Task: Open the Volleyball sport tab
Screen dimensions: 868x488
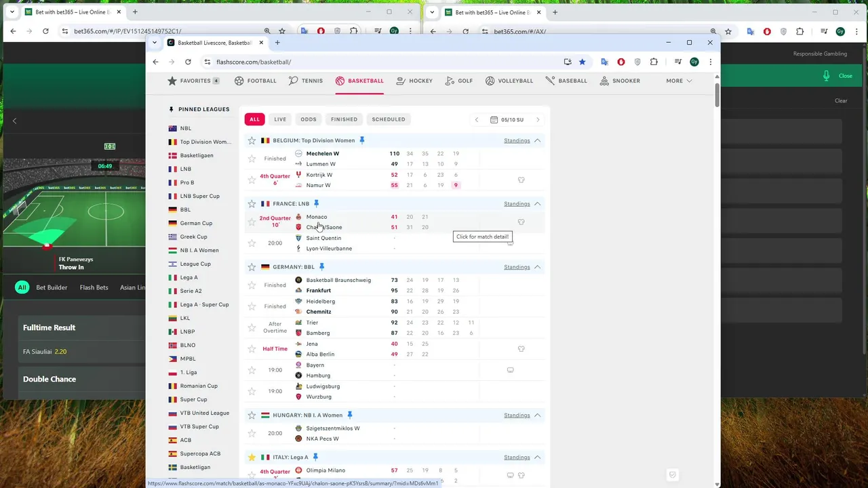Action: [x=509, y=81]
